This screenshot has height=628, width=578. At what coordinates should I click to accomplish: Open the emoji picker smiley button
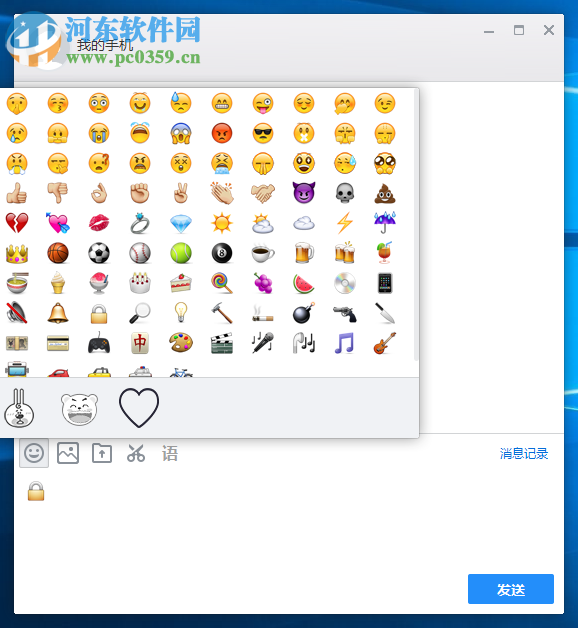(34, 453)
